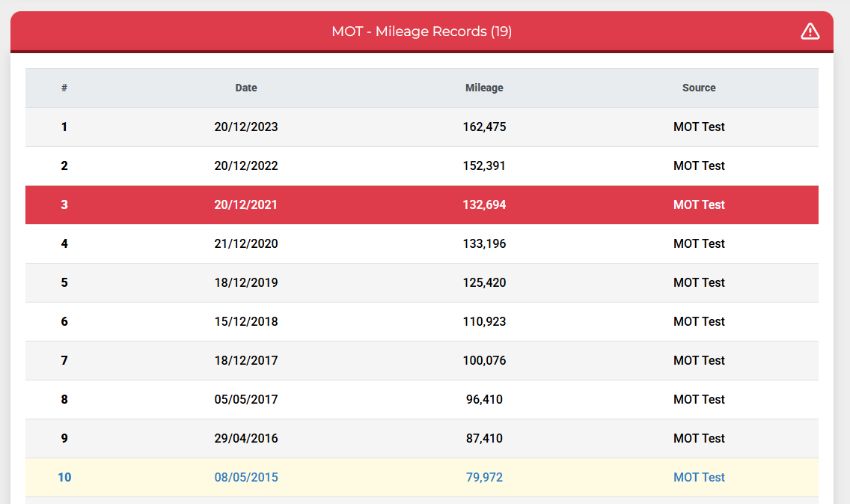Click the # column header
Viewport: 850px width, 504px height.
point(65,88)
